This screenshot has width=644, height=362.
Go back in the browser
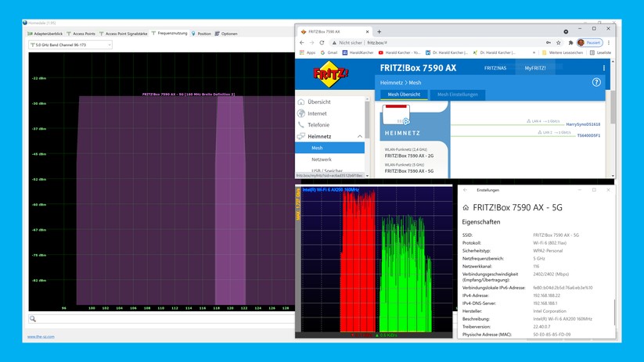click(x=302, y=43)
